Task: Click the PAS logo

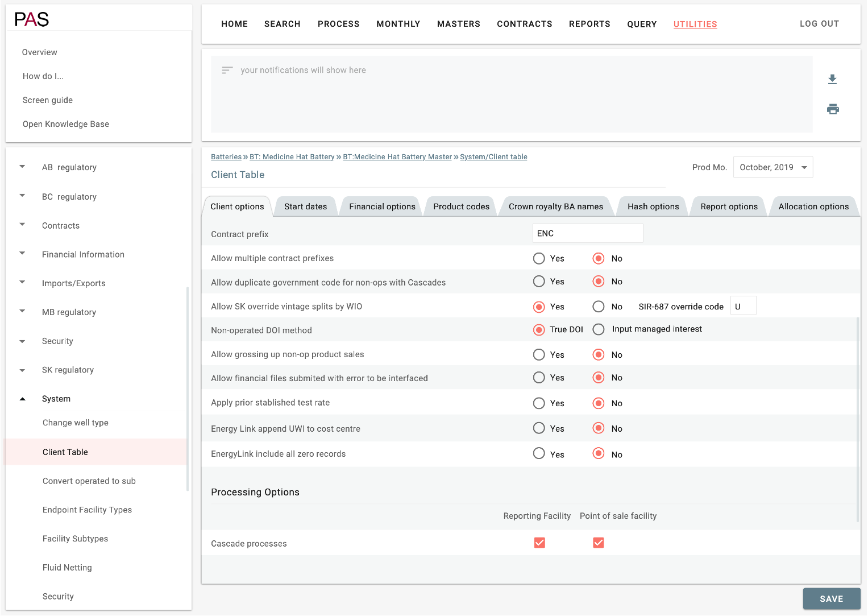Action: pyautogui.click(x=32, y=19)
